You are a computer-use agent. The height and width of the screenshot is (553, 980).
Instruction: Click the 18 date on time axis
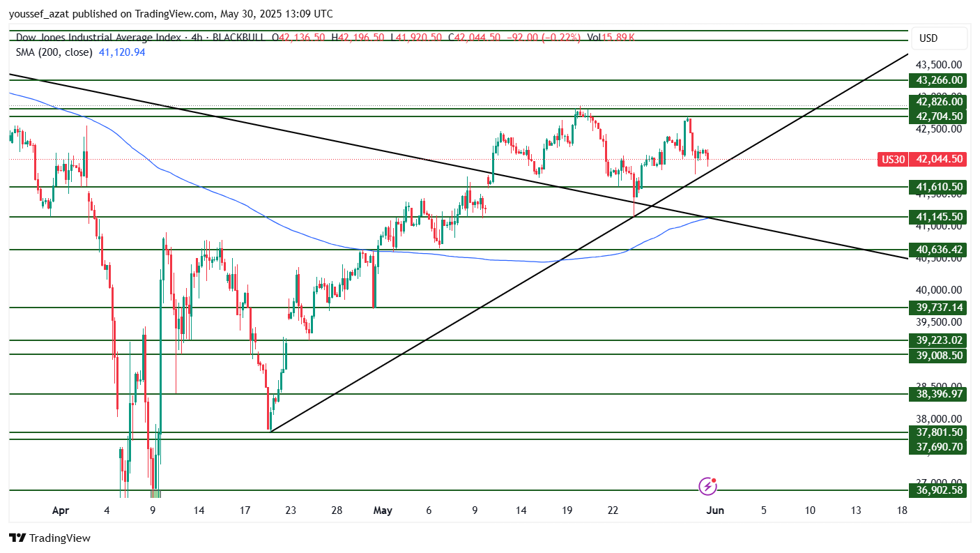(x=902, y=510)
